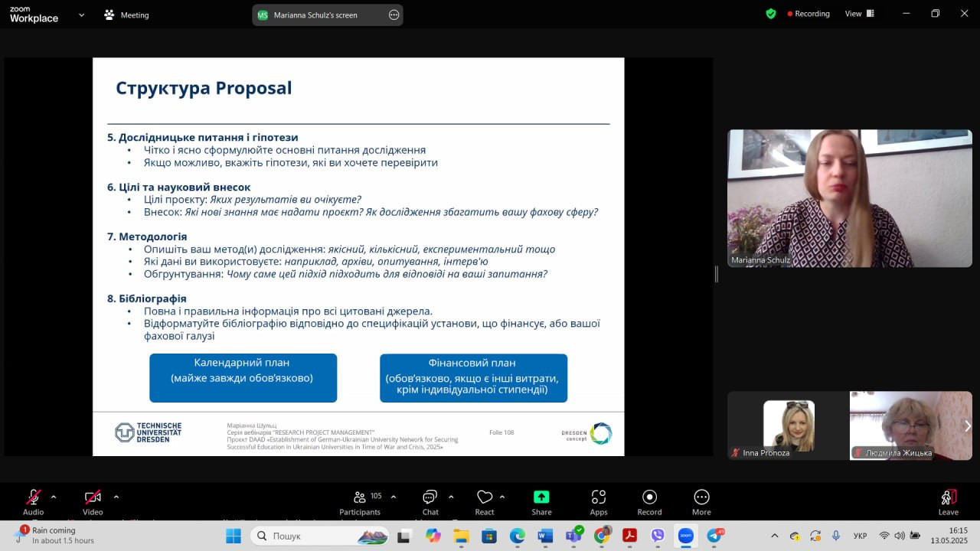Viewport: 980px width, 551px height.
Task: Click the '8. Бібліографія' heading
Action: coord(147,298)
